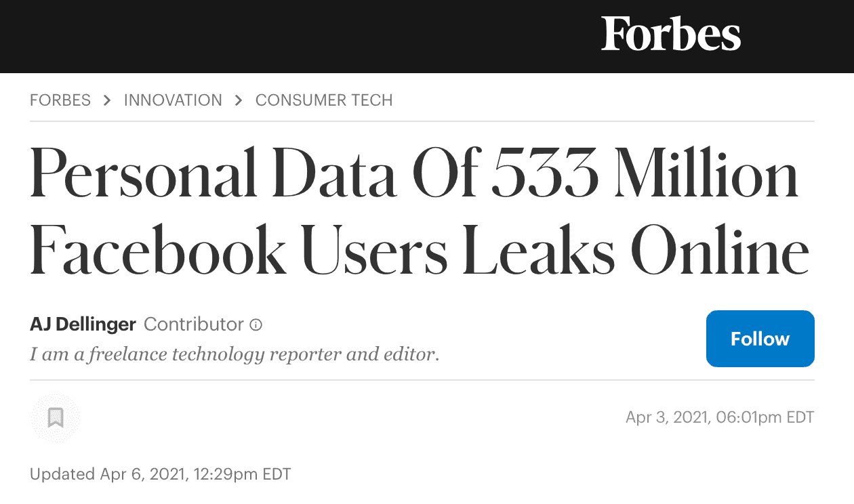Open the FORBES breadcrumb link

click(x=60, y=100)
